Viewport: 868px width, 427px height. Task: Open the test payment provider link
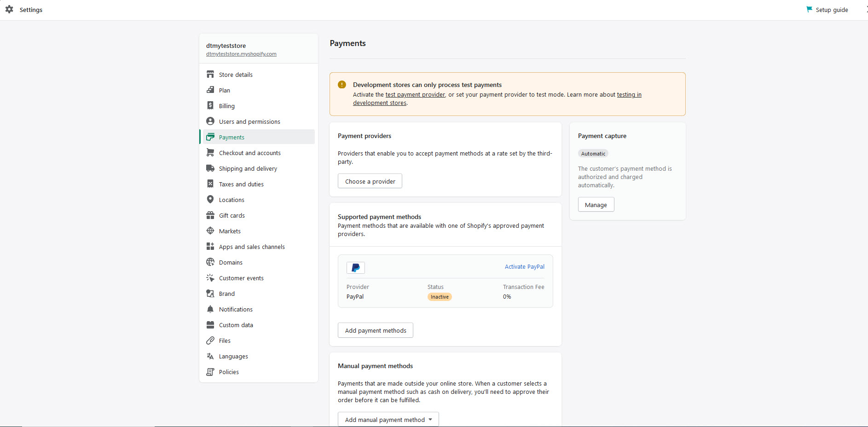pos(415,95)
